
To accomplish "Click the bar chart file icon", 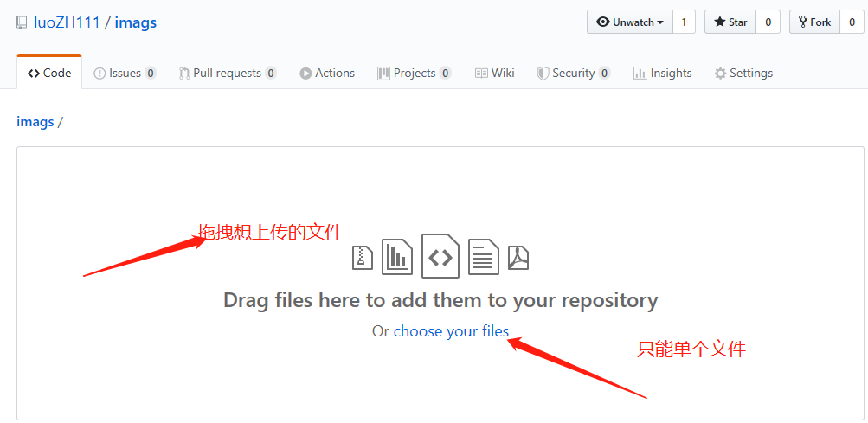I will 397,257.
